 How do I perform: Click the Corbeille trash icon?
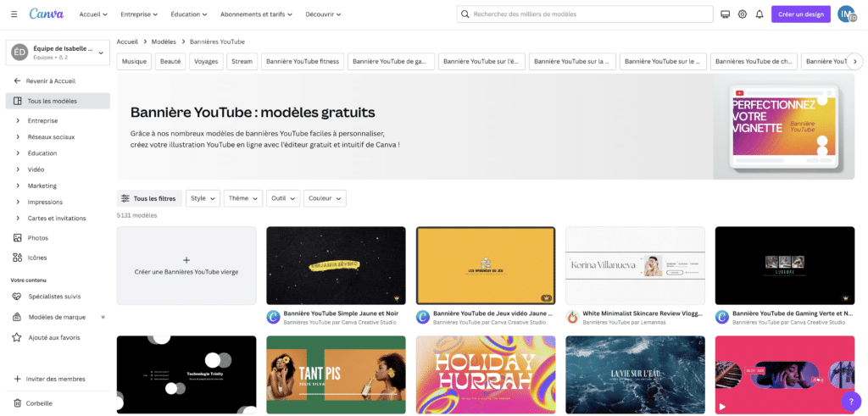[17, 403]
